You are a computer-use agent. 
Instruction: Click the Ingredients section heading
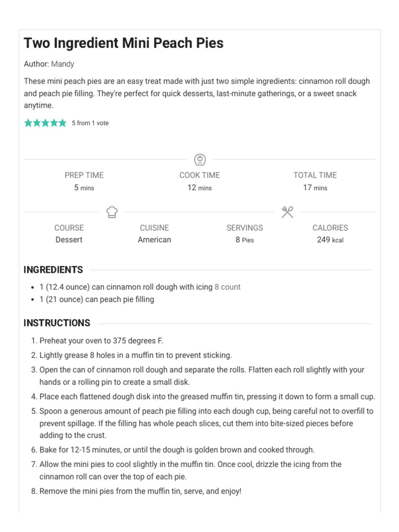(54, 270)
